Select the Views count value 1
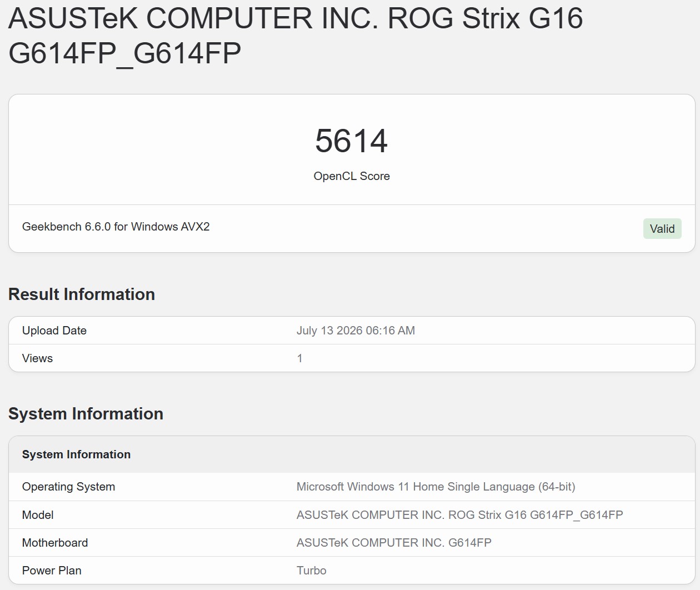Image resolution: width=700 pixels, height=590 pixels. pos(300,358)
